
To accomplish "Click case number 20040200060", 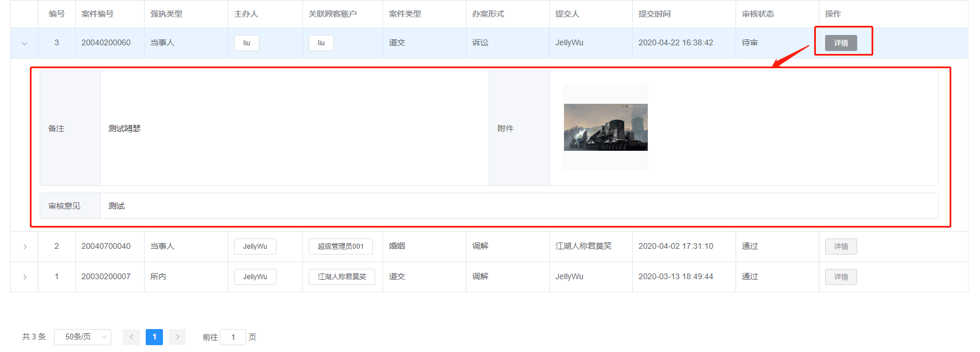I will [106, 42].
